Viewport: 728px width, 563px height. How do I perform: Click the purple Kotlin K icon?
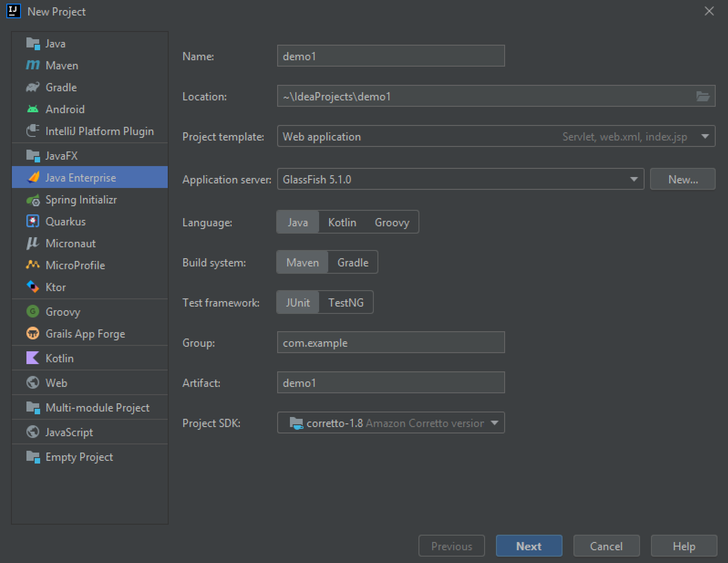(x=33, y=358)
